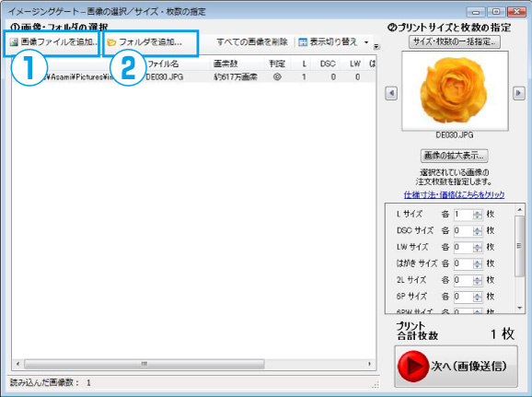Click horizontal scrollbar right arrow

point(369,364)
